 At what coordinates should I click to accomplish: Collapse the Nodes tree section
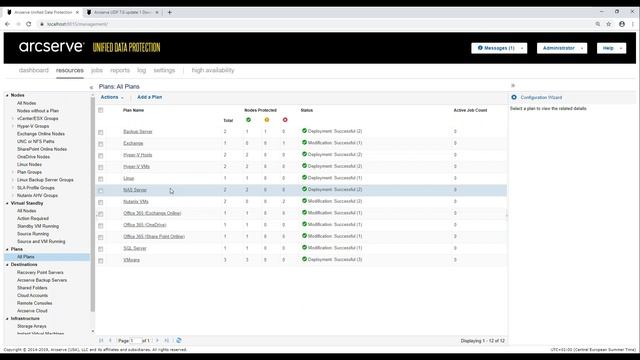tap(7, 95)
